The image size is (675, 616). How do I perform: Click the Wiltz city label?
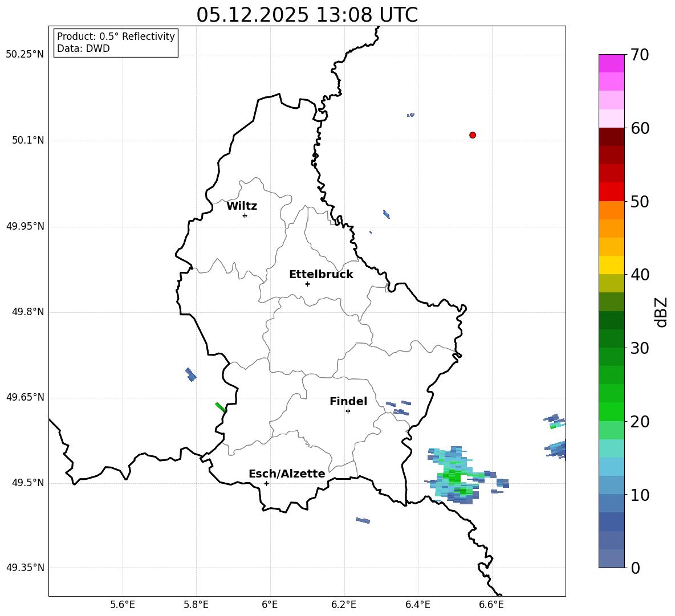tap(242, 206)
